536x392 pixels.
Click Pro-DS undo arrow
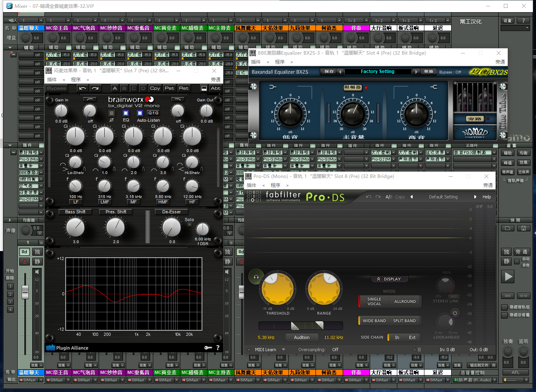coord(368,197)
